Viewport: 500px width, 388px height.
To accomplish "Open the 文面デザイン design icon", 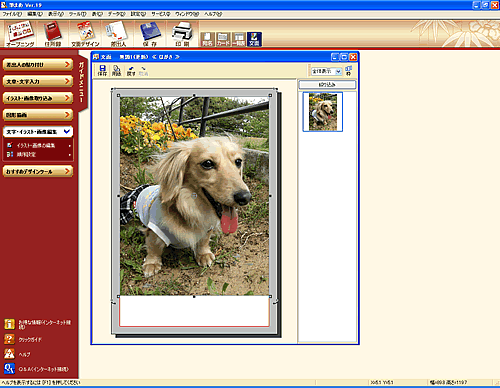I will pos(85,34).
